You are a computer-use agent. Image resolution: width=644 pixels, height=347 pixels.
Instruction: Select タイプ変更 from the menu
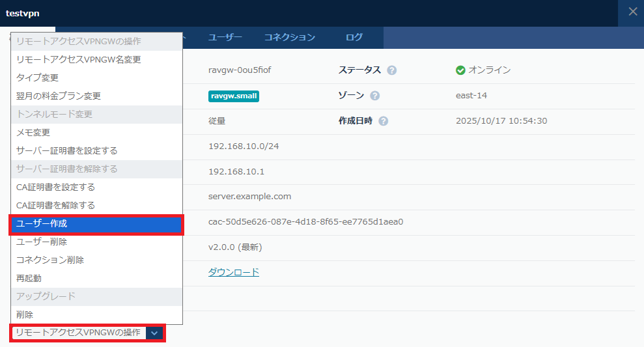coord(38,77)
